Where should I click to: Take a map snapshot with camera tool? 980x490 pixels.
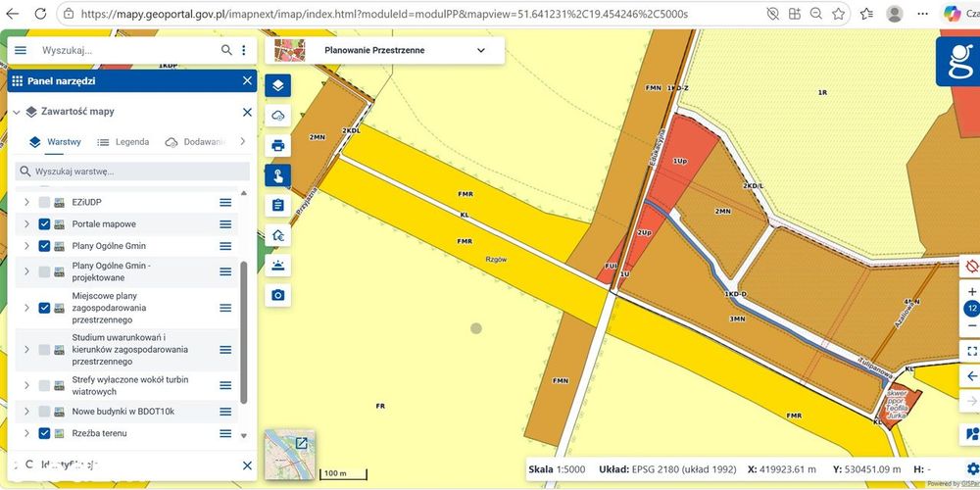(x=277, y=295)
